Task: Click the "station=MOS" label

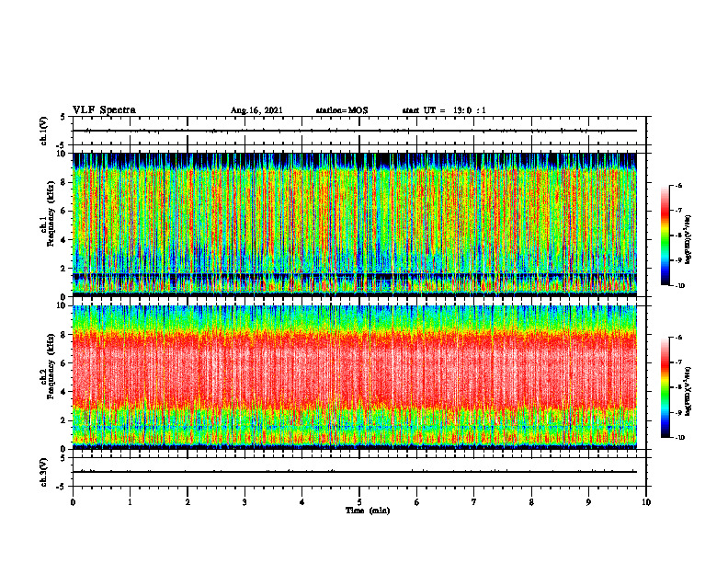Action: [342, 110]
